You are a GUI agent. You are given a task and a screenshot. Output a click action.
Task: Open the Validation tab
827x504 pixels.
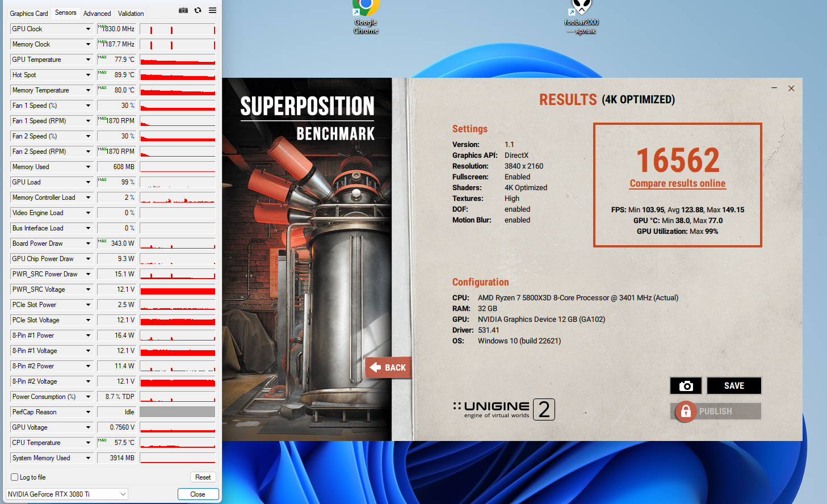pyautogui.click(x=131, y=14)
